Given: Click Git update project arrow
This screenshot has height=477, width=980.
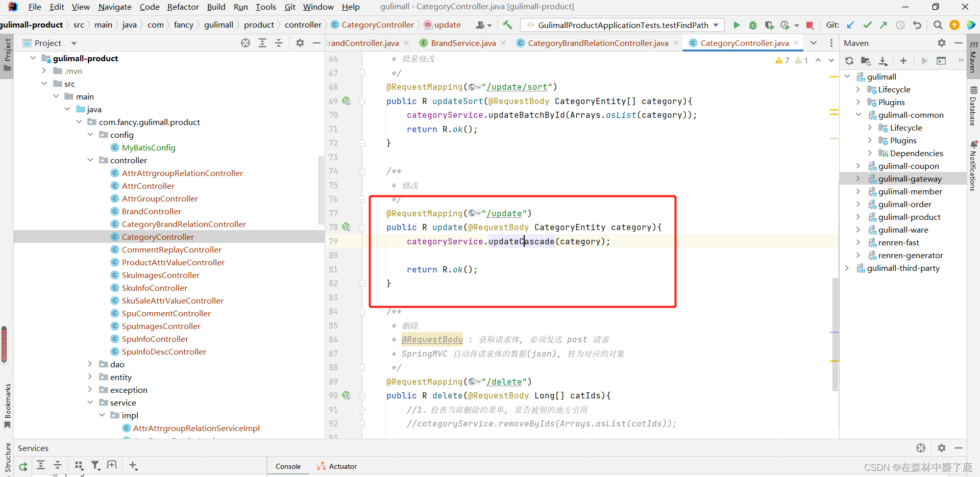Looking at the screenshot, I should click(x=850, y=25).
